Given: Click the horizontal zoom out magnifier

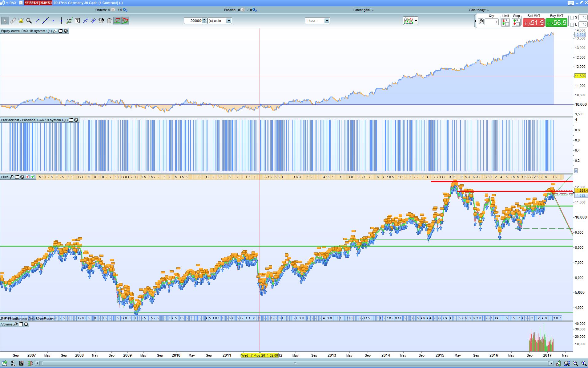Looking at the screenshot, I should (x=575, y=364).
